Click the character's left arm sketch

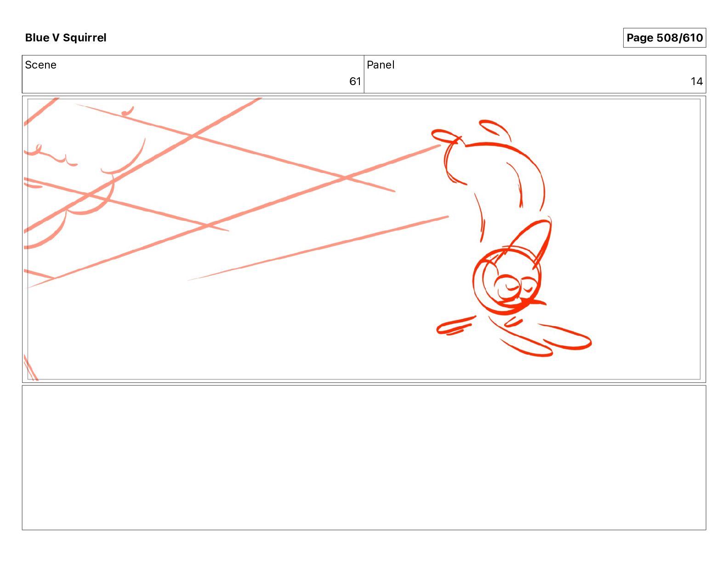[x=456, y=326]
